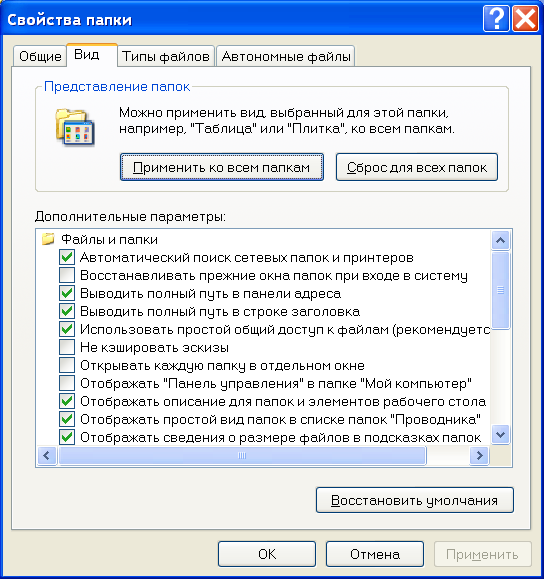The image size is (544, 579).
Task: Check Отображать "Панель управления" в папке
Action: point(67,383)
